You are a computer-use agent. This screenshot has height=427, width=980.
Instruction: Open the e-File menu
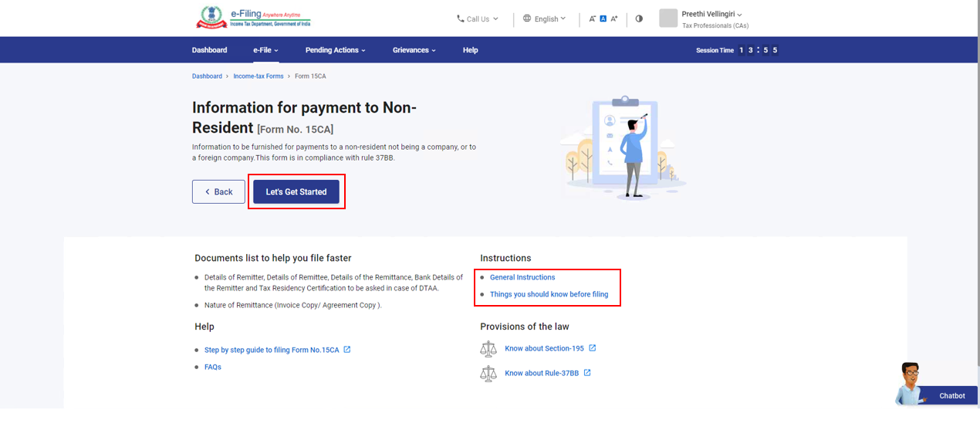tap(265, 50)
